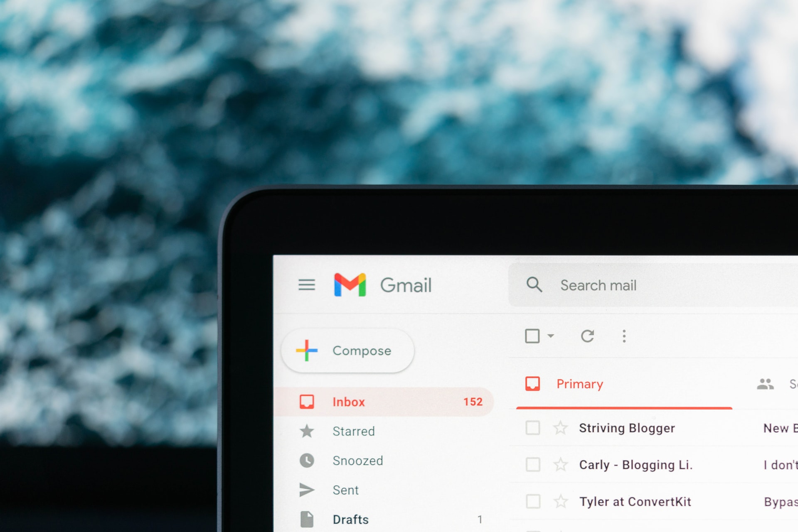Click the Compose button icon

click(307, 350)
